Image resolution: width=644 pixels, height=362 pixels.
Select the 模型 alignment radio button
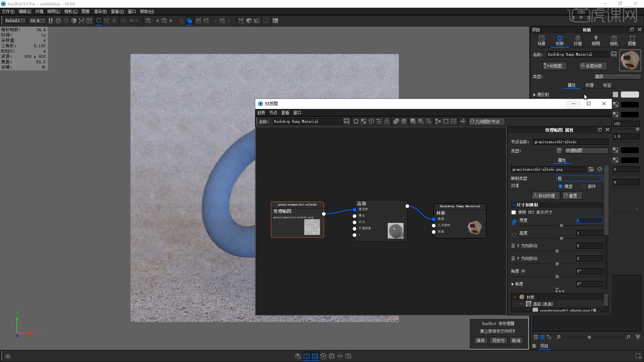560,186
